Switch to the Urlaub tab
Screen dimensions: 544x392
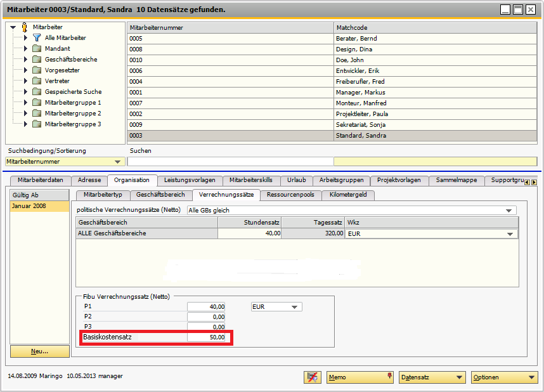pyautogui.click(x=295, y=180)
